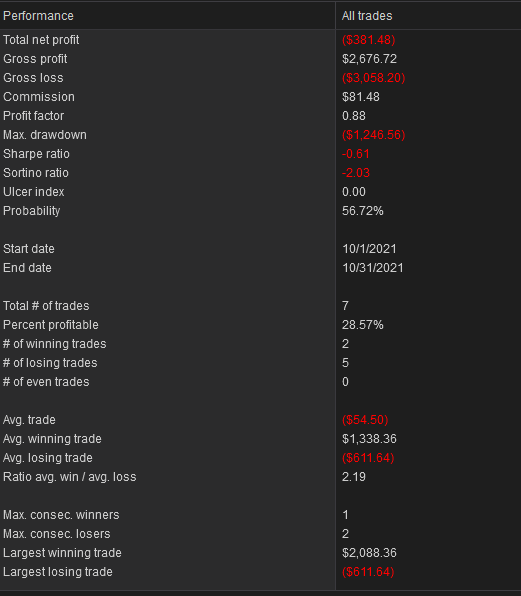Select the Total net profit row
Screen dimensions: 521x596
coord(260,40)
